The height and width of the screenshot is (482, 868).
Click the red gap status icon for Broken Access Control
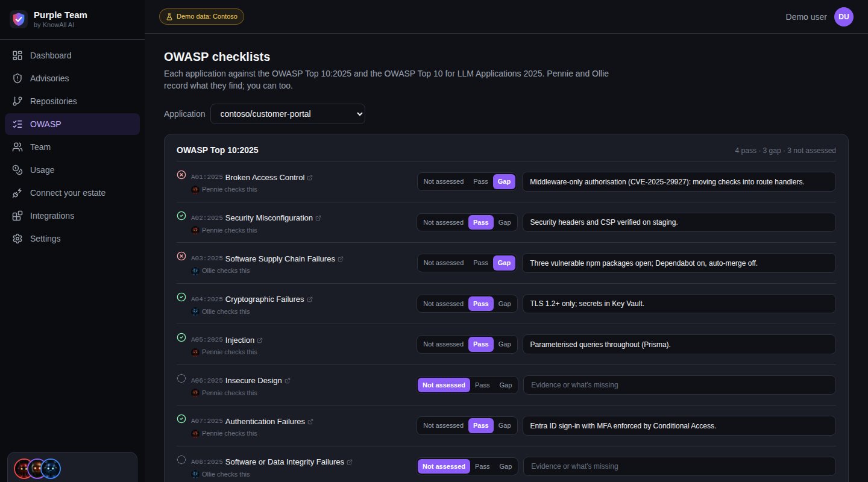(181, 175)
